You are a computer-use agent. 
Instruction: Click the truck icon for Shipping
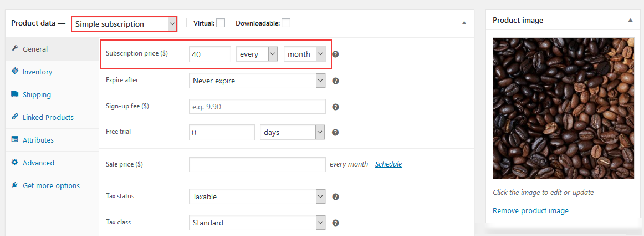[15, 94]
